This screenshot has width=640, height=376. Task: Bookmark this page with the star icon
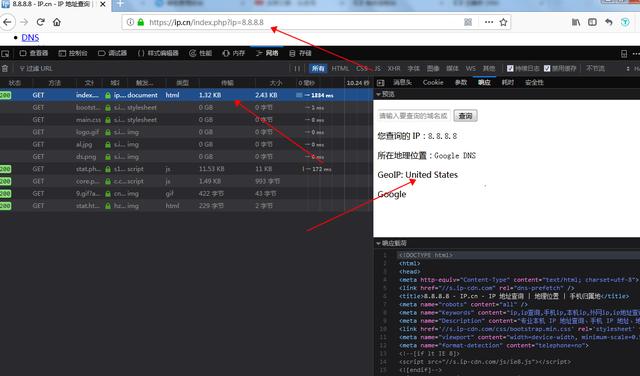tap(503, 22)
